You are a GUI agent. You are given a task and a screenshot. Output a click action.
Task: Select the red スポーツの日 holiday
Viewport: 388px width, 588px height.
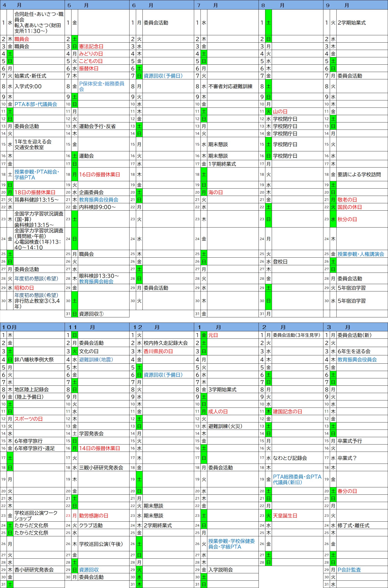pos(28,419)
